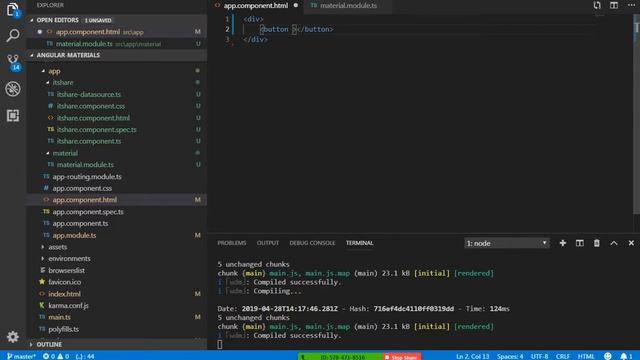Change line endings via CRLF status item
The width and height of the screenshot is (640, 360).
click(562, 356)
